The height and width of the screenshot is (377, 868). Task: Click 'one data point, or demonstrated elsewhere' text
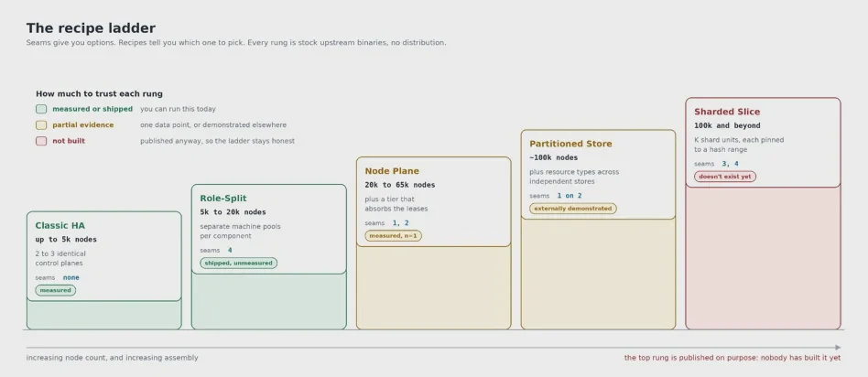click(x=213, y=125)
